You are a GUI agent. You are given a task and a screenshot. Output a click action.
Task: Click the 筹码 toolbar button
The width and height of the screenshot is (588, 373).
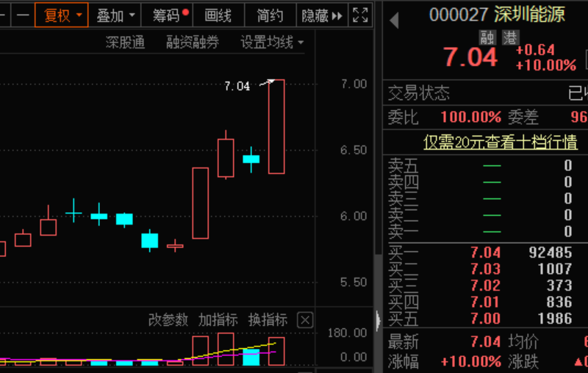coord(167,15)
